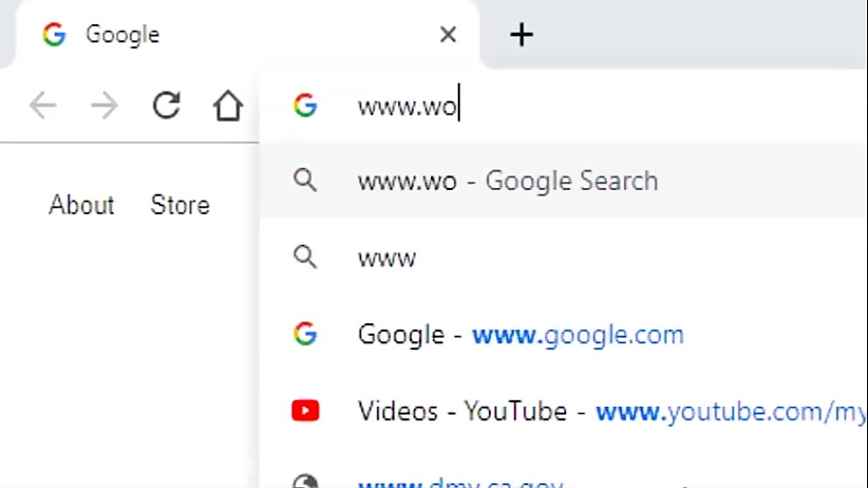Viewport: 868px width, 488px height.
Task: Go forward using the forward arrow
Action: (x=104, y=105)
